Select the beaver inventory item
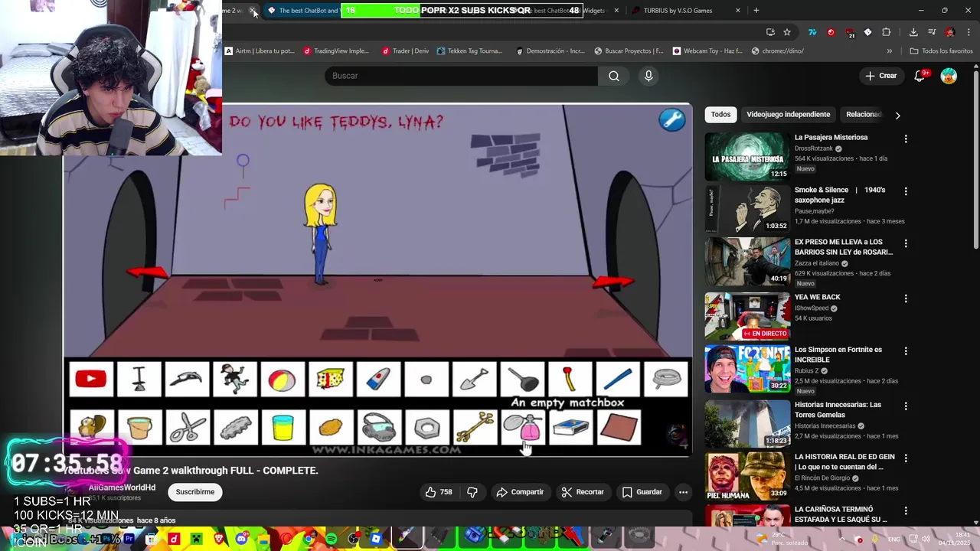Screen dimensions: 980x551 click(x=91, y=427)
